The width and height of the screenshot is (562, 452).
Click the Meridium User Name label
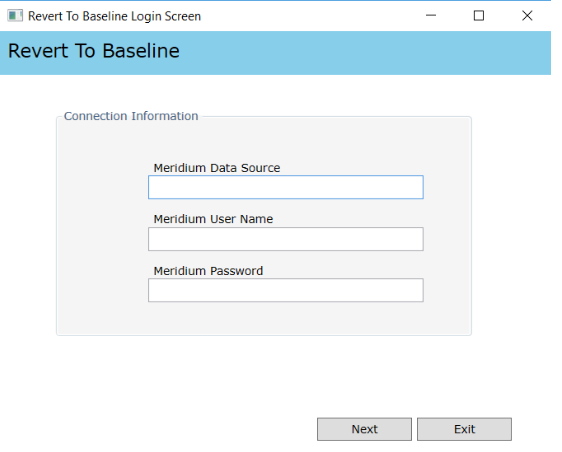pyautogui.click(x=213, y=219)
